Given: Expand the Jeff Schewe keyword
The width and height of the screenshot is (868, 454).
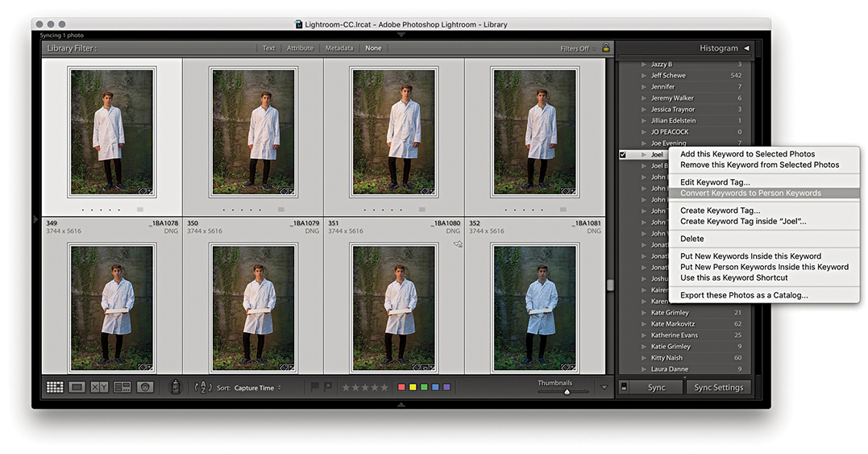Looking at the screenshot, I should [643, 76].
